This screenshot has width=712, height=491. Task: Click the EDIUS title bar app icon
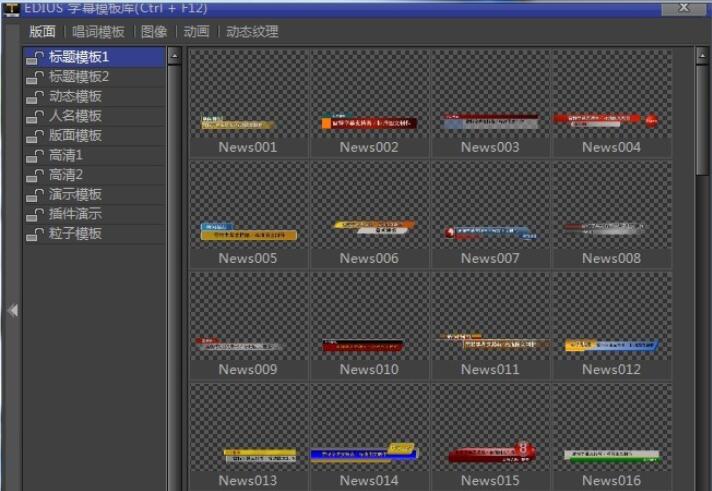(x=11, y=9)
